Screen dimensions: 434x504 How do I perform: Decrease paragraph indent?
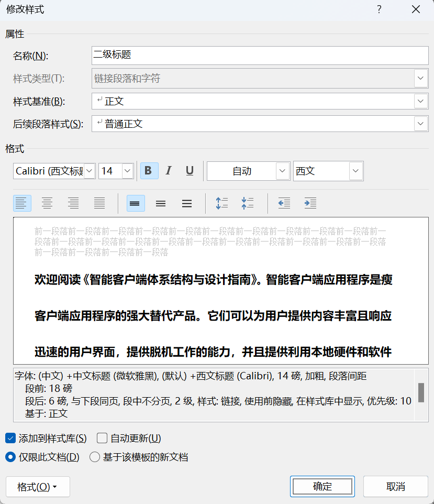click(284, 203)
